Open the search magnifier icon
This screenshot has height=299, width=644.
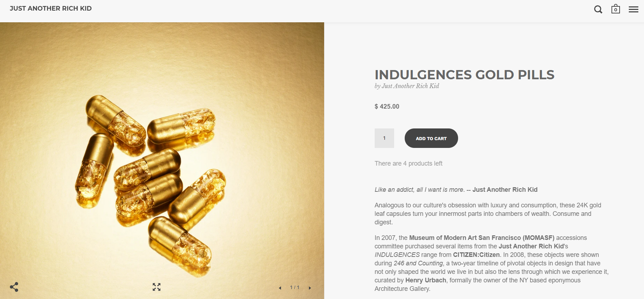(598, 10)
